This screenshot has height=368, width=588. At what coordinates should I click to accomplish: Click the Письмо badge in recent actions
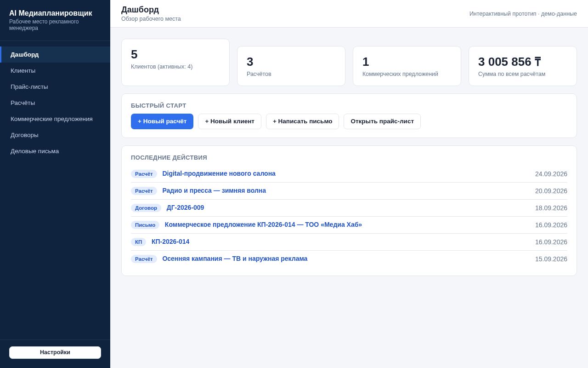[x=145, y=225]
